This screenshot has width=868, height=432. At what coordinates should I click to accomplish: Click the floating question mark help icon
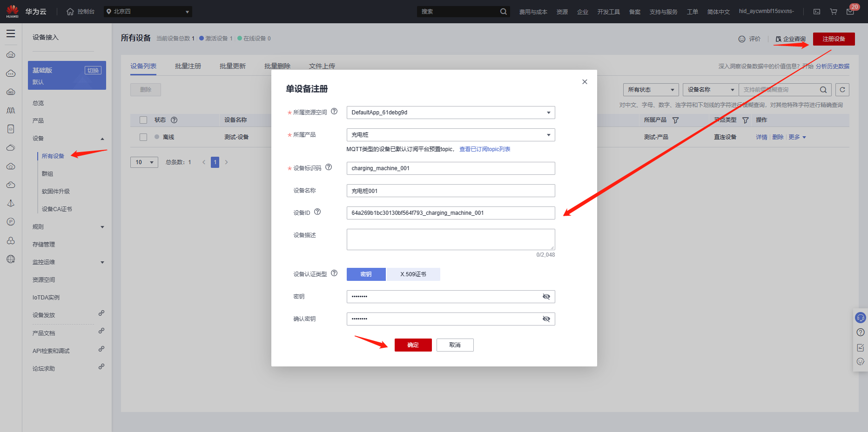(861, 332)
